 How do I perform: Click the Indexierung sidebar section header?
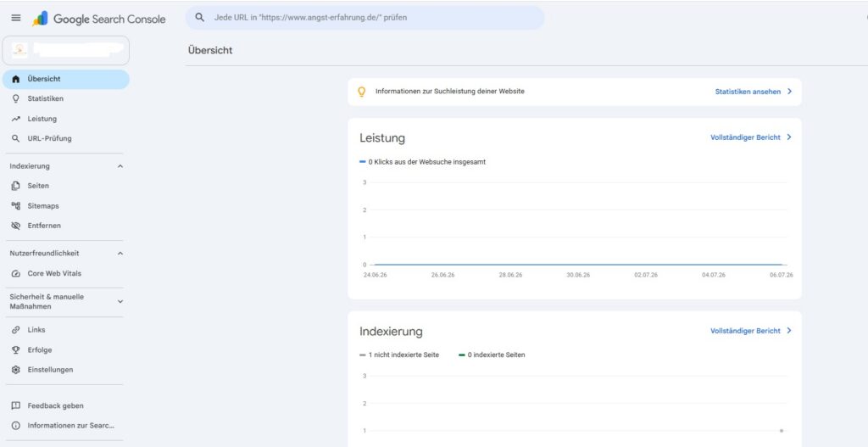coord(66,166)
